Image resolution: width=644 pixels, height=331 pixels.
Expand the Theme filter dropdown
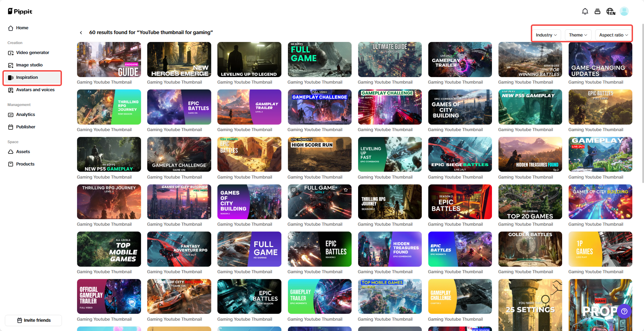(x=578, y=35)
